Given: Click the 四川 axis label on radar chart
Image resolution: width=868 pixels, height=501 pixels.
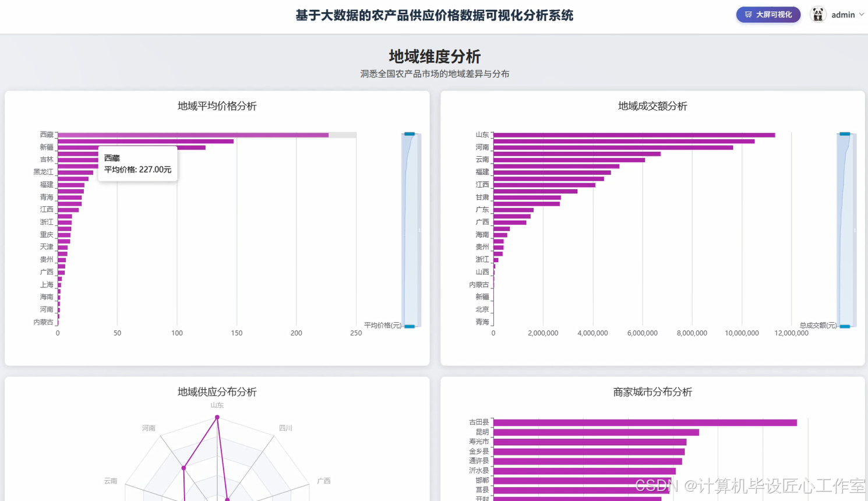Looking at the screenshot, I should tap(285, 428).
